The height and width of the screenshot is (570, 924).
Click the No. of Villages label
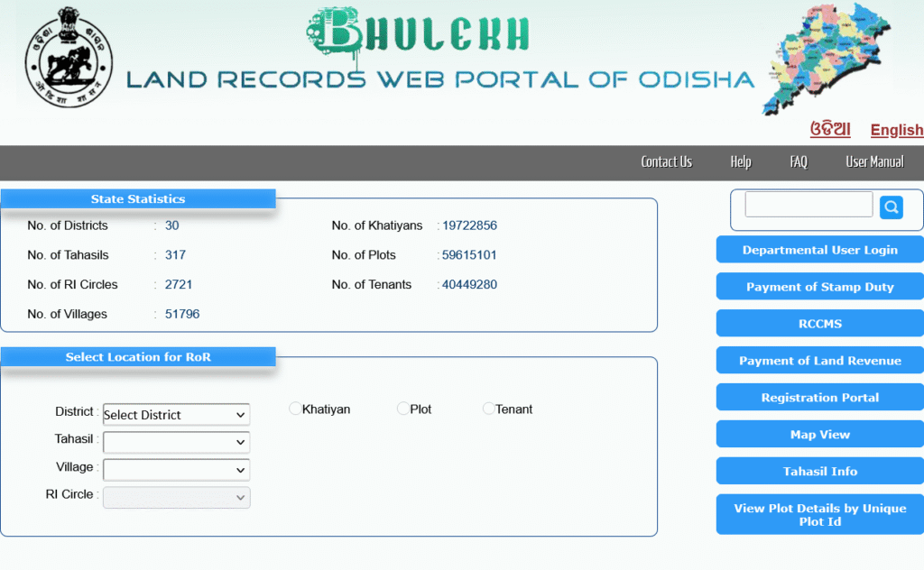pyautogui.click(x=67, y=314)
